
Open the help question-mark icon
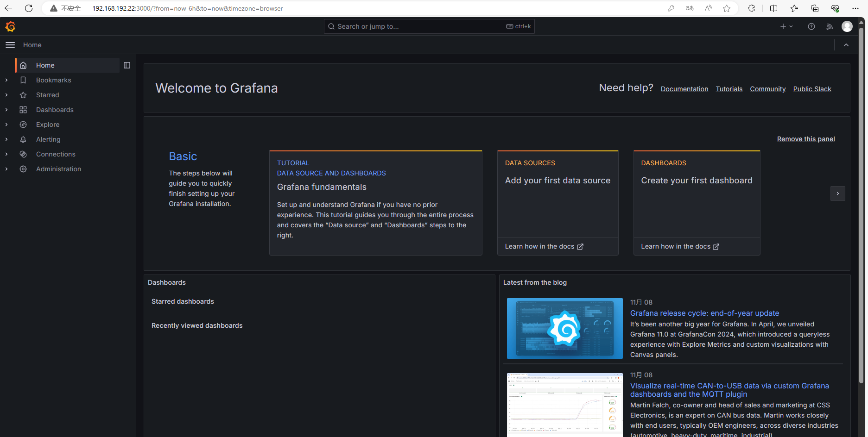[811, 26]
